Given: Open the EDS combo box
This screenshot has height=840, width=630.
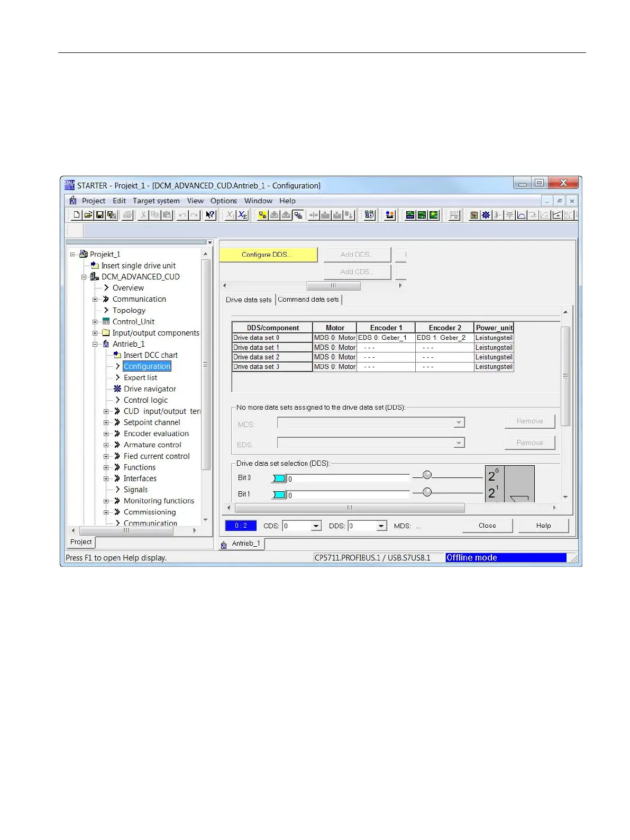Looking at the screenshot, I should pyautogui.click(x=371, y=443).
